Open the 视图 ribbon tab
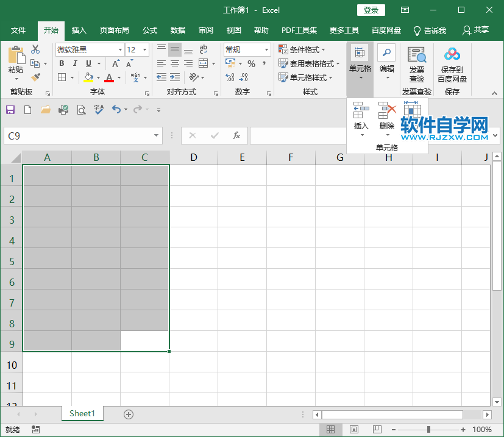Viewport: 504px width, 437px height. (x=233, y=30)
